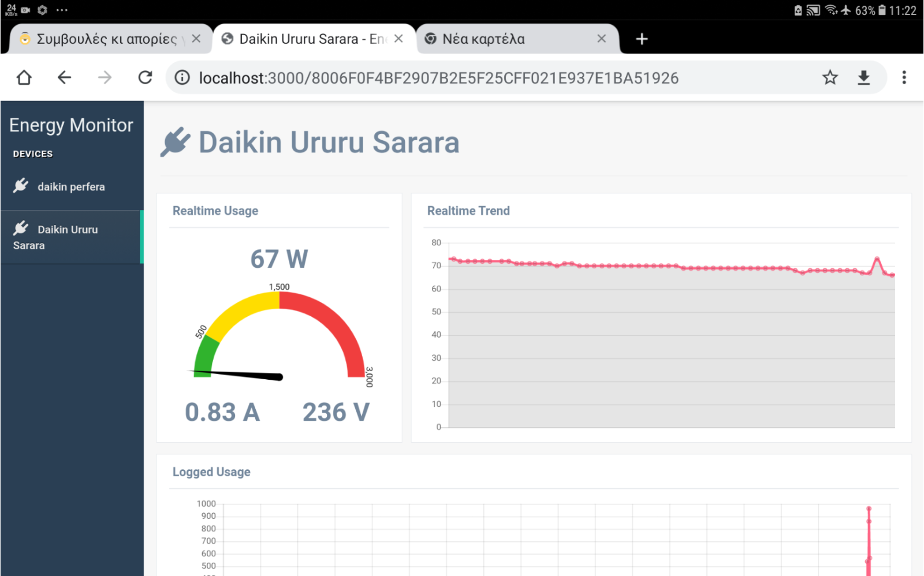The width and height of the screenshot is (924, 576).
Task: Close the Συμβουλές κι απορίες tab
Action: click(196, 39)
